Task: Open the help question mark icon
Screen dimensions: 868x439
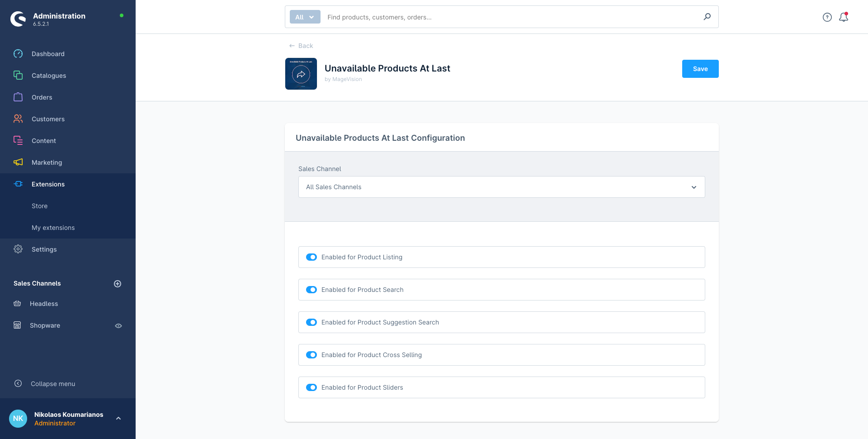Action: click(x=827, y=17)
